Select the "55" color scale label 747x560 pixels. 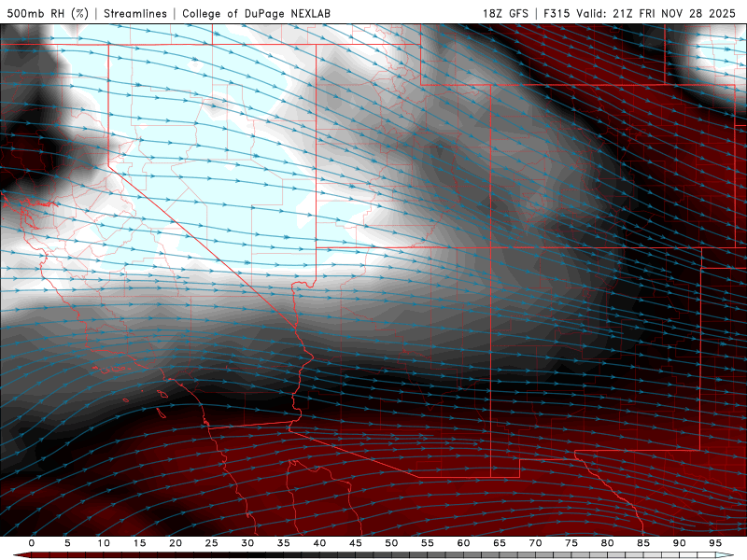pyautogui.click(x=428, y=543)
